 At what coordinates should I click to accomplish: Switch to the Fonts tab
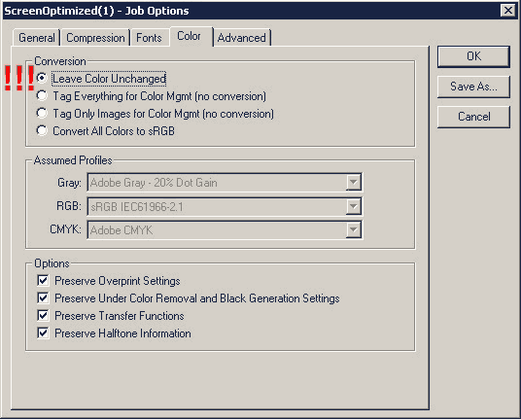click(149, 38)
